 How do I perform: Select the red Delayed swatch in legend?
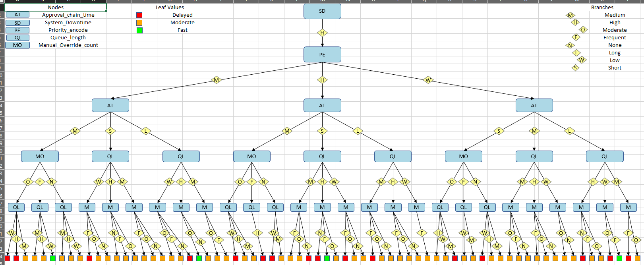(x=139, y=15)
